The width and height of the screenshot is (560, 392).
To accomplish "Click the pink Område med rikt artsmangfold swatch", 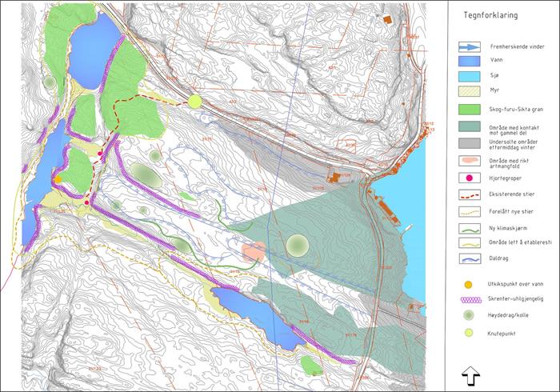I will (468, 162).
